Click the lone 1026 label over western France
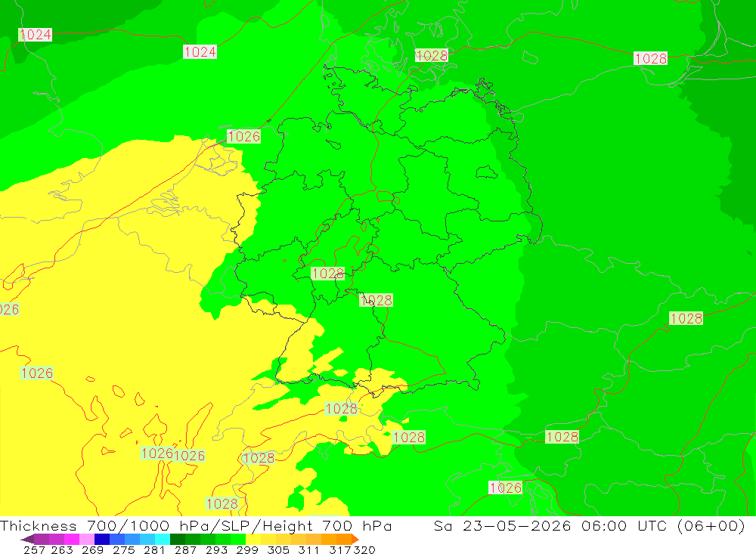756x554 pixels. click(36, 373)
